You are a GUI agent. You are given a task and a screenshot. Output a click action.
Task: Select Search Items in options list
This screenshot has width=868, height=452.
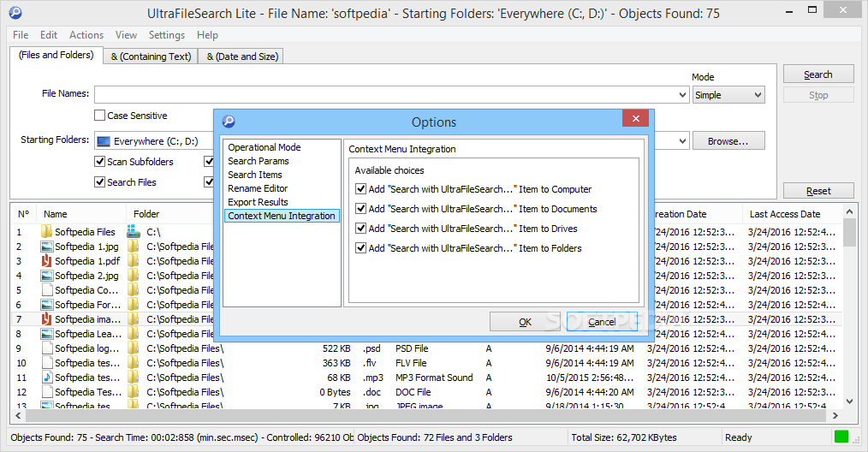pos(254,175)
